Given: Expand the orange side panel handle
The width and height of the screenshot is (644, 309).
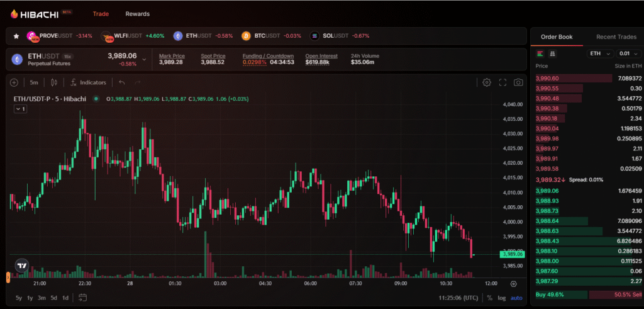Looking at the screenshot, I should click(8, 278).
